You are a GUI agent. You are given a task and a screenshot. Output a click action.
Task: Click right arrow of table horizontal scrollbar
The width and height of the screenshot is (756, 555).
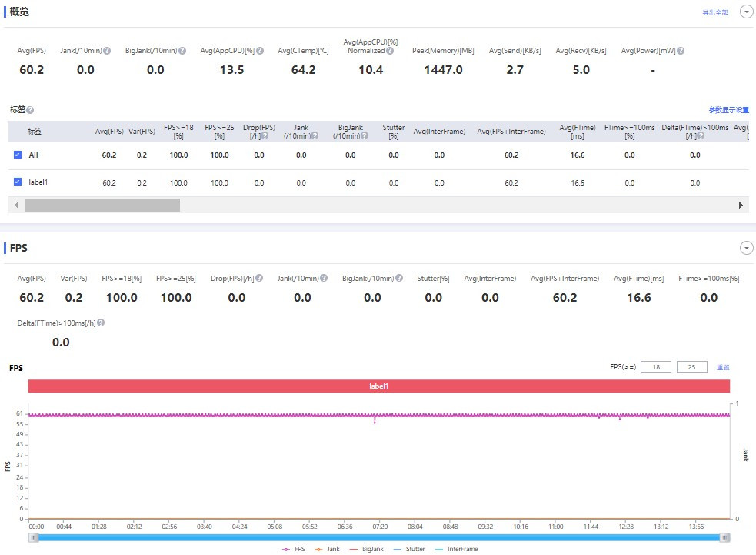click(x=741, y=206)
